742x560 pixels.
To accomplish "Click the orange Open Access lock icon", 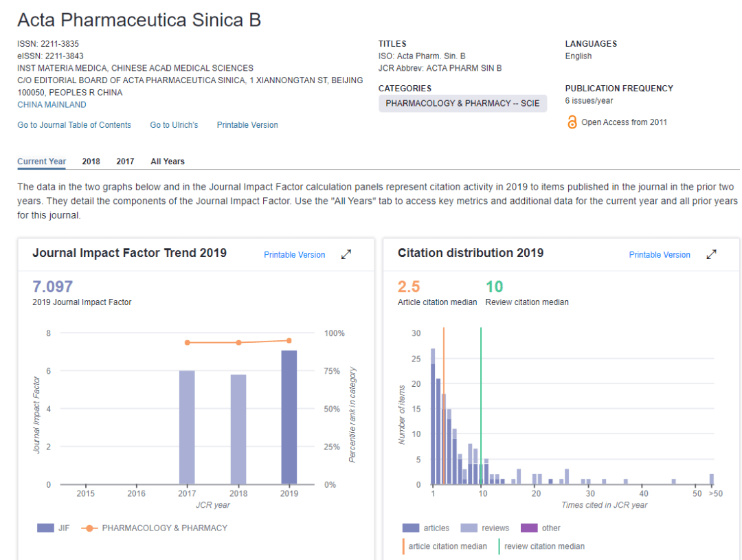I will (x=572, y=122).
